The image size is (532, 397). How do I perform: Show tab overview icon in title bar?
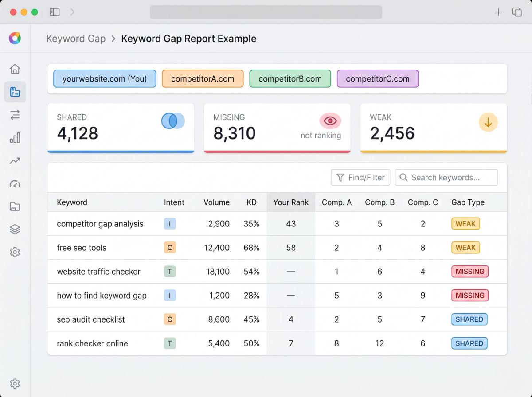(517, 12)
